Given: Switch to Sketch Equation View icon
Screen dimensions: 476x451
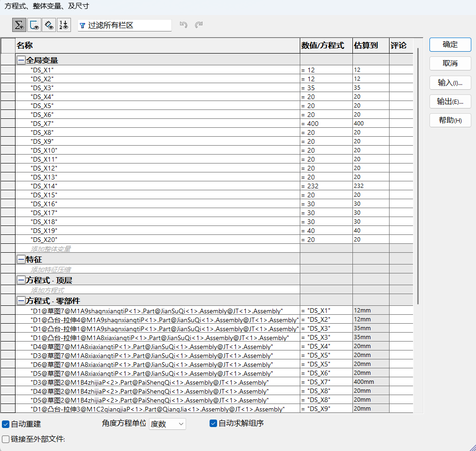Looking at the screenshot, I should 34,25.
